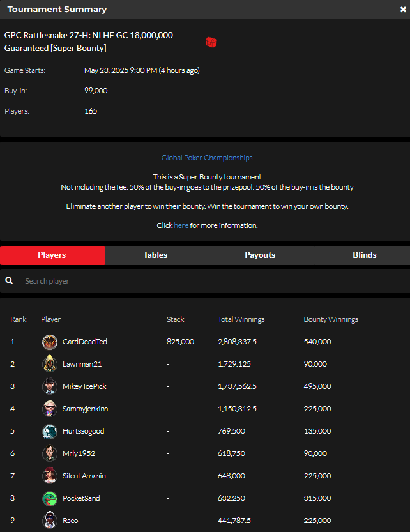The height and width of the screenshot is (532, 410).
Task: Click bounty winnings 315,000
Action: click(x=317, y=498)
